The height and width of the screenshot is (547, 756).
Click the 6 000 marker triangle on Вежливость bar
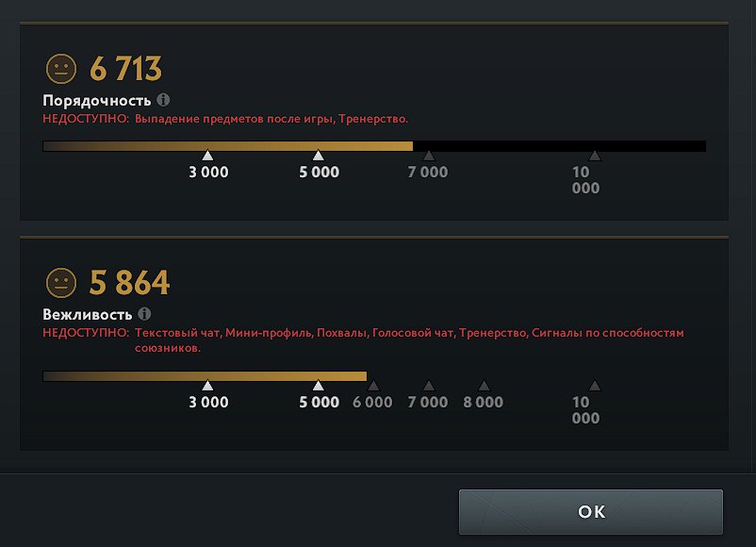pos(373,386)
